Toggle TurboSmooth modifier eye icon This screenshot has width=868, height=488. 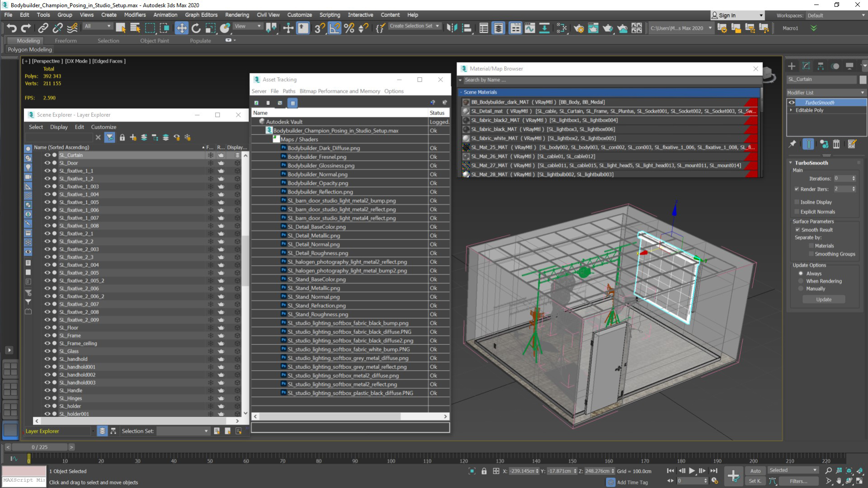pyautogui.click(x=792, y=103)
